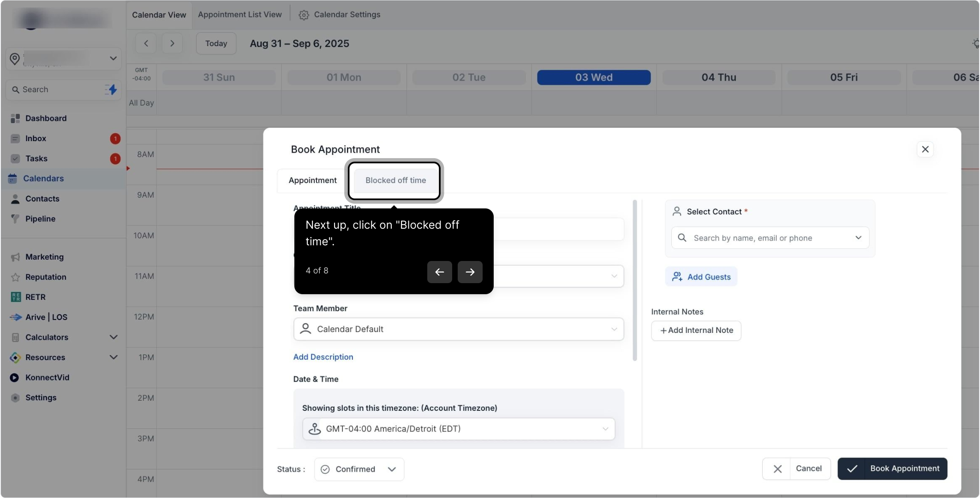Open the timezone GMT-04:00 dropdown
980x498 pixels.
click(458, 429)
